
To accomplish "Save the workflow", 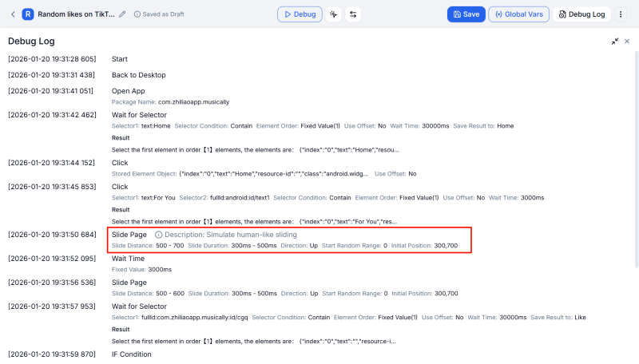I will 466,14.
